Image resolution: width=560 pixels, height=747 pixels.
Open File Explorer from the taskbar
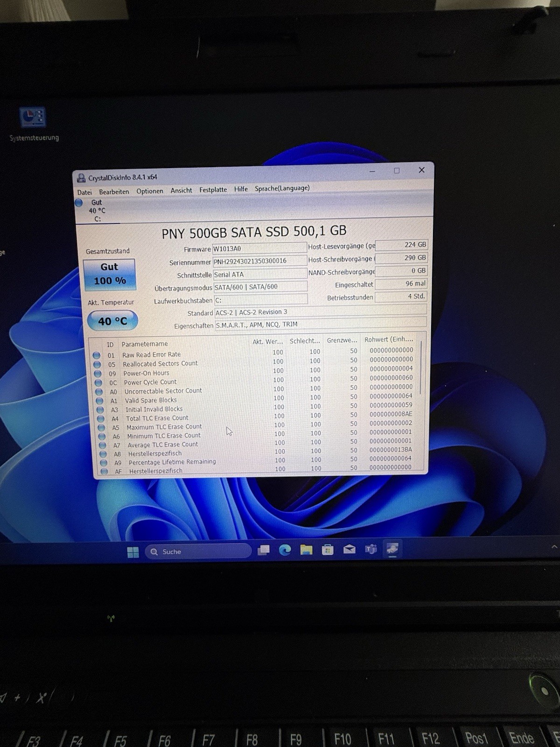306,550
